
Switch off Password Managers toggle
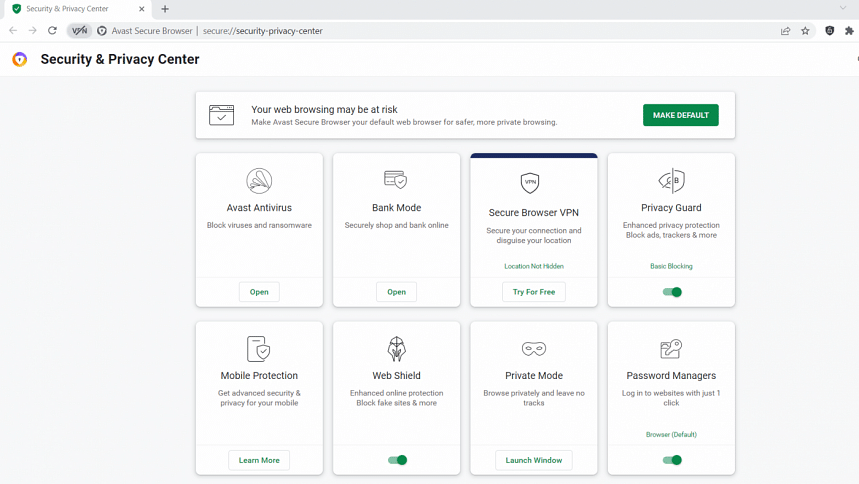[672, 460]
